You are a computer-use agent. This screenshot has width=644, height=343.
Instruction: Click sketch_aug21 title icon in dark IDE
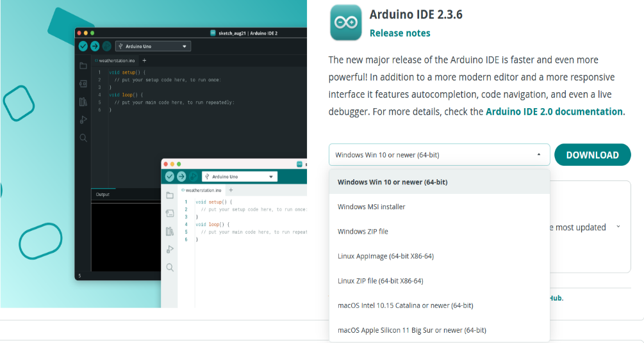[x=213, y=33]
